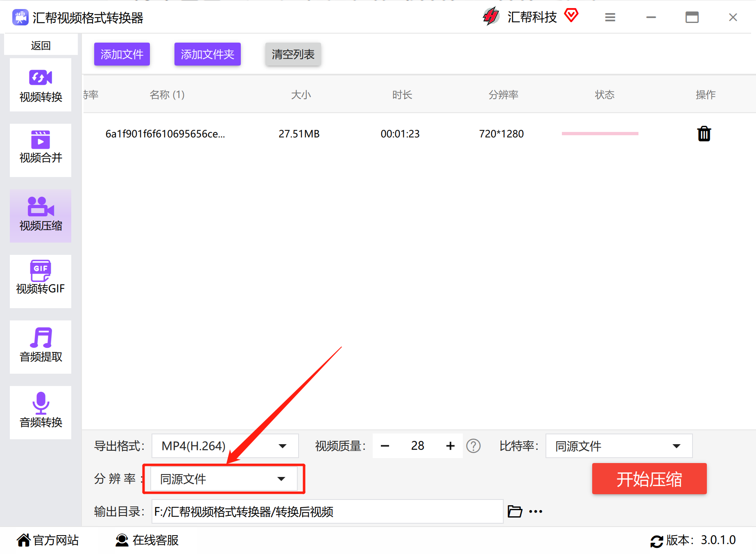The image size is (756, 554).
Task: Open output folder with folder icon
Action: [x=515, y=511]
